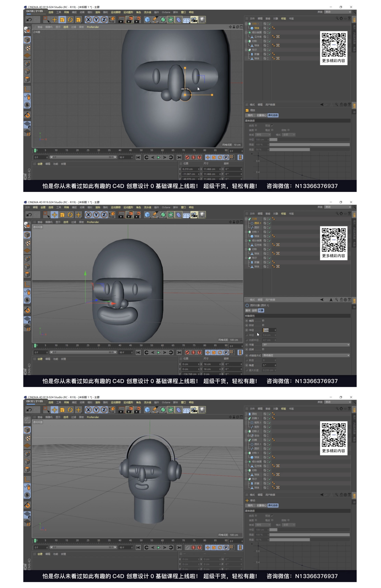Switch to 坐标 tab of 圆环对象

(x=254, y=310)
